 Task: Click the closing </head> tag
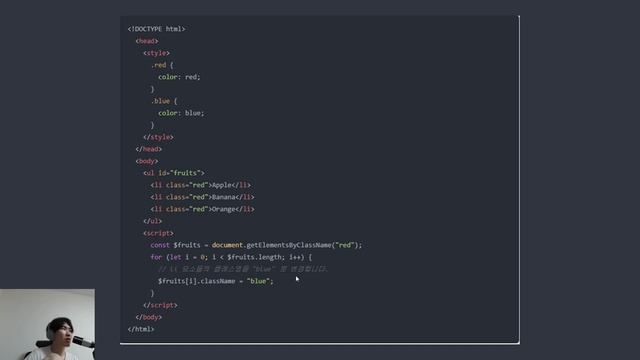pos(149,149)
